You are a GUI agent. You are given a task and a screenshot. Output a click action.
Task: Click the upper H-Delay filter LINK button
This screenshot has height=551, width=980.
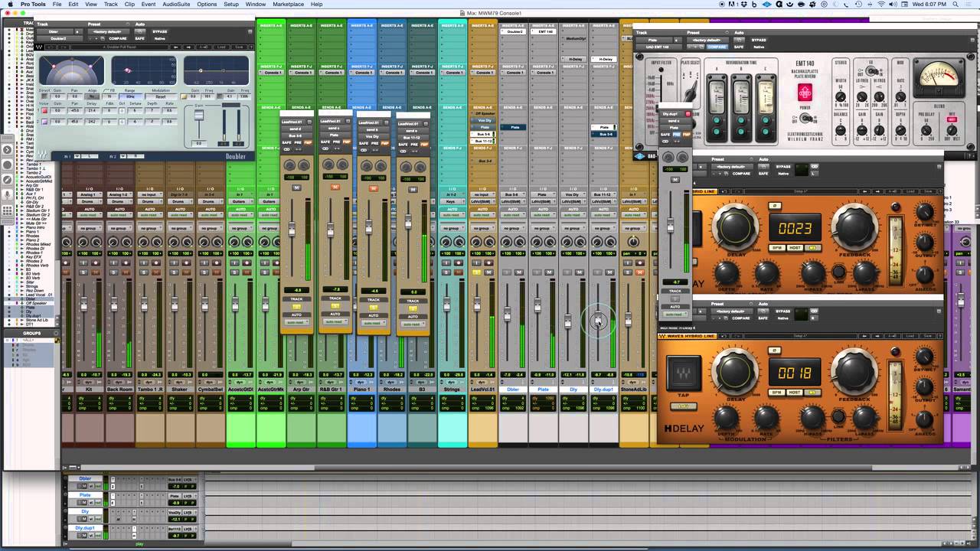tap(839, 272)
